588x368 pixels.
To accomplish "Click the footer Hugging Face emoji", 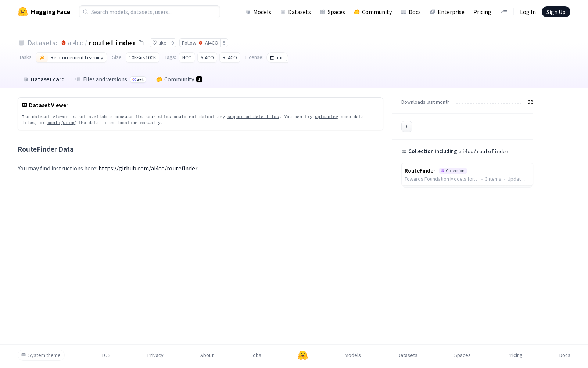I will pyautogui.click(x=303, y=355).
